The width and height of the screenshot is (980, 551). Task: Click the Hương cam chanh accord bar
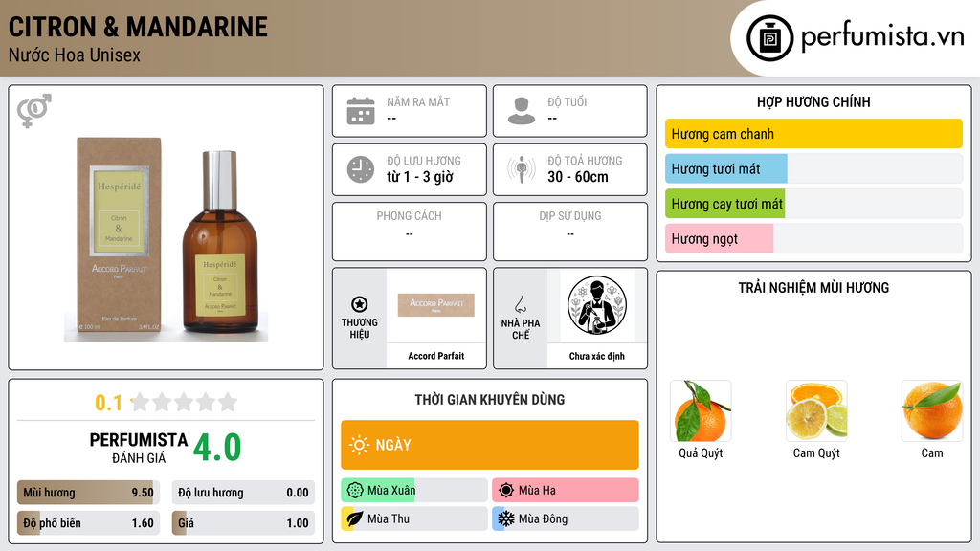tap(813, 134)
